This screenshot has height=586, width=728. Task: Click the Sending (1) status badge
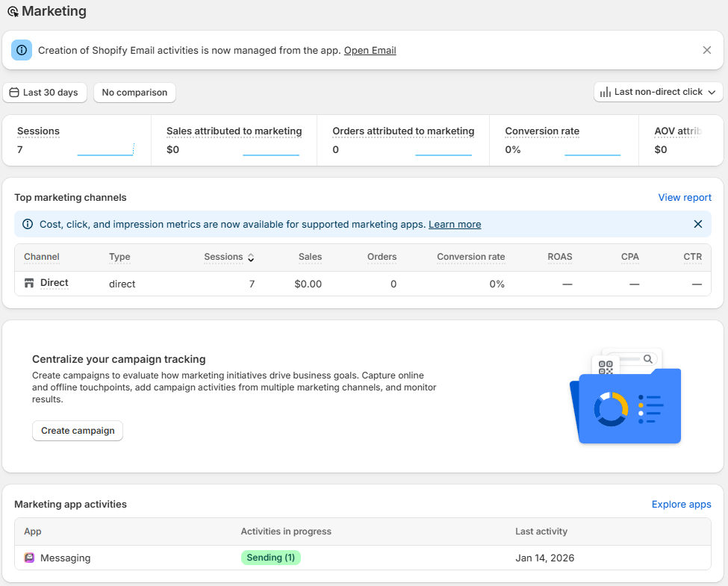[270, 558]
